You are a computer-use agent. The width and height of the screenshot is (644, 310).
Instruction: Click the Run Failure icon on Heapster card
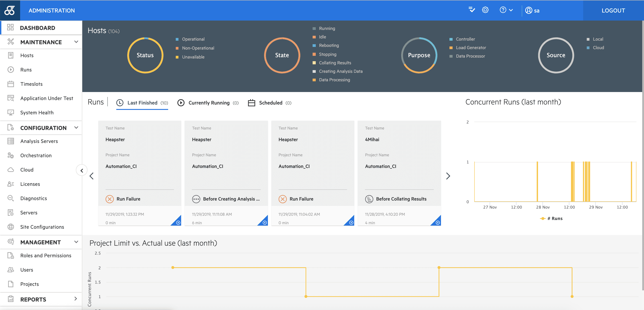pyautogui.click(x=110, y=199)
